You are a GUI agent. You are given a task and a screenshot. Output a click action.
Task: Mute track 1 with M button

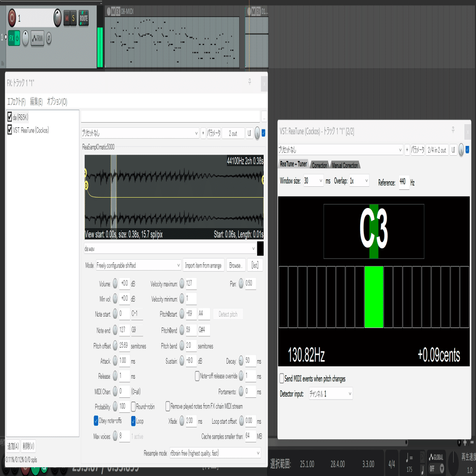67,18
